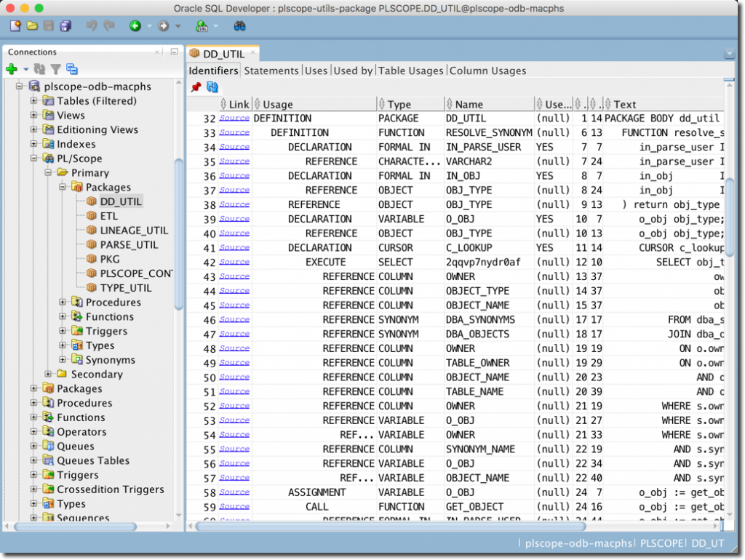Sort by the Type column header
The height and width of the screenshot is (560, 745).
410,104
